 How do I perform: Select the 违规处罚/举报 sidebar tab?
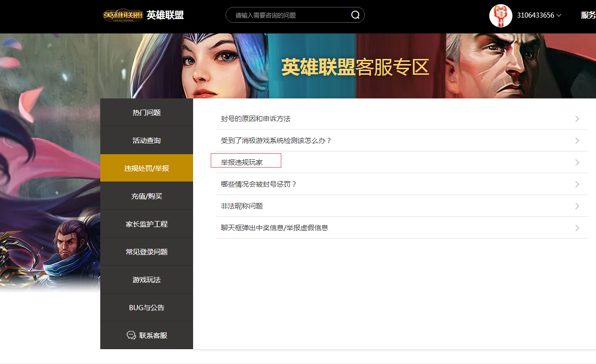tap(147, 168)
